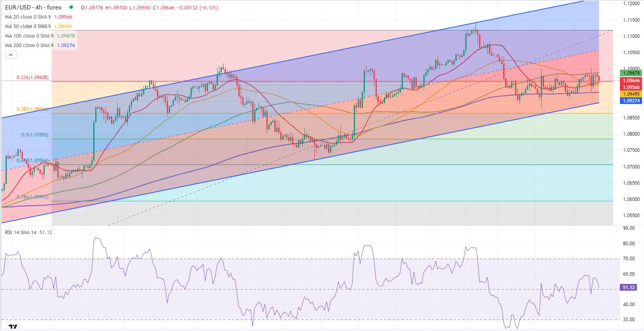
Task: Click the 1.06000 price axis tick
Action: (x=631, y=199)
